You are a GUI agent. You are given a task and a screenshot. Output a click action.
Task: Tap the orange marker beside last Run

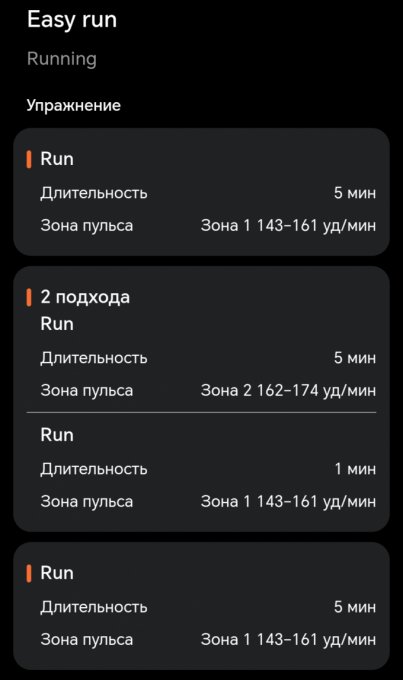(x=29, y=573)
